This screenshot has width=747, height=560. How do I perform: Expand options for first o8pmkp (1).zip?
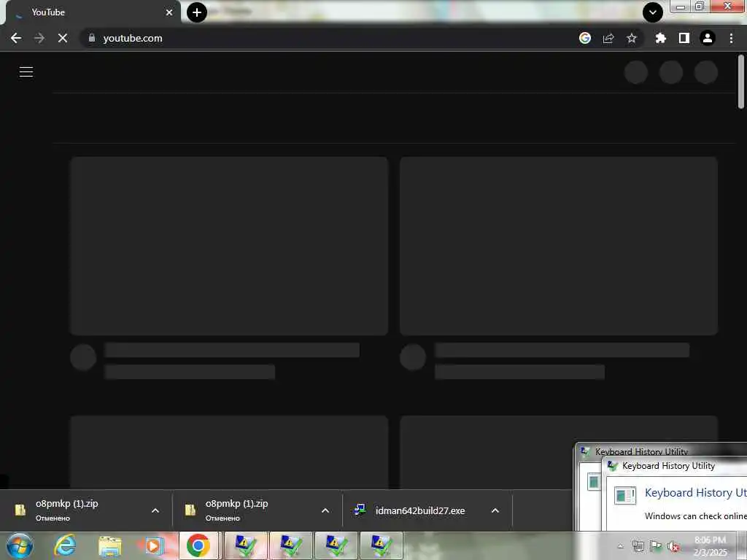pyautogui.click(x=155, y=510)
